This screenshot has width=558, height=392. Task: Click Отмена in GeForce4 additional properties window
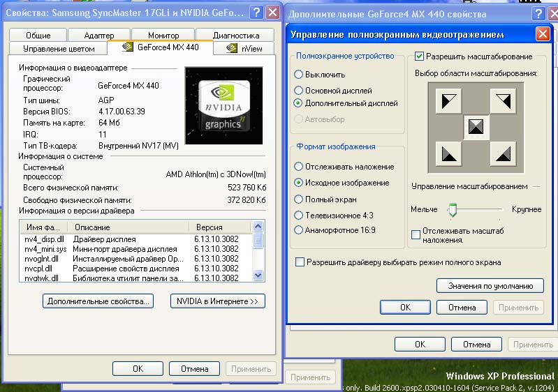click(476, 345)
